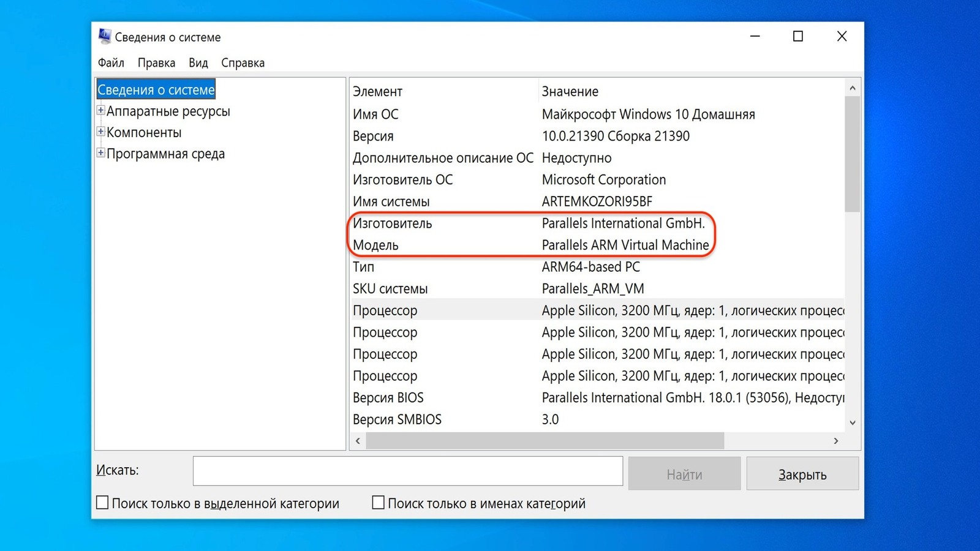This screenshot has height=551, width=980.
Task: Click the Закрыть button
Action: 802,474
